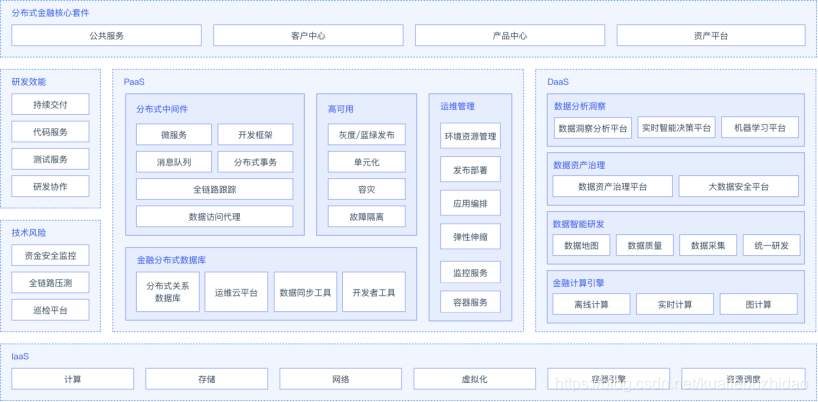Select the 金融分布式数据库 heading
The width and height of the screenshot is (818, 402).
[x=171, y=260]
